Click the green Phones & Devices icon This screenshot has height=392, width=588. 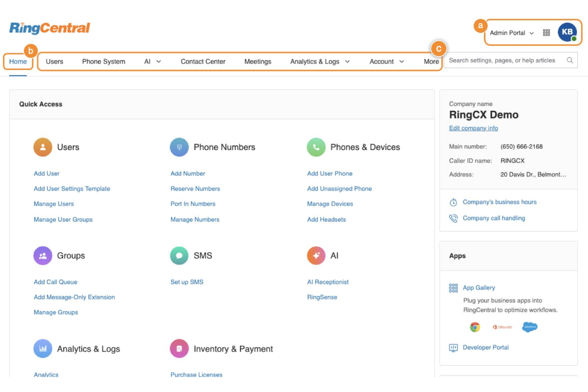316,147
